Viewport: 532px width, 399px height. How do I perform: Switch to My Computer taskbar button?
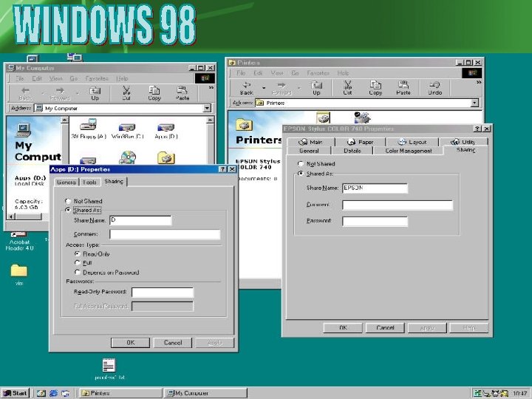pyautogui.click(x=205, y=393)
